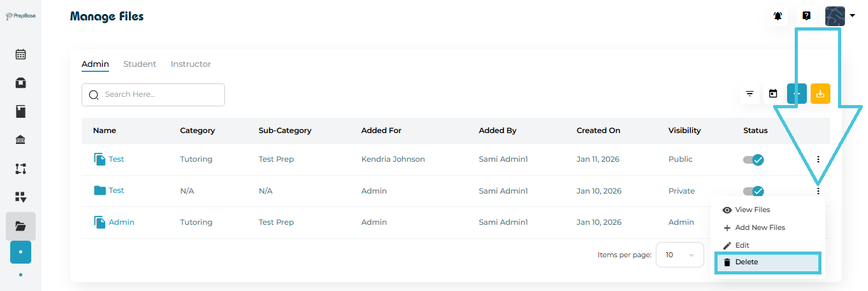The height and width of the screenshot is (291, 868).
Task: Open the calendar icon in the sidebar
Action: tap(20, 54)
